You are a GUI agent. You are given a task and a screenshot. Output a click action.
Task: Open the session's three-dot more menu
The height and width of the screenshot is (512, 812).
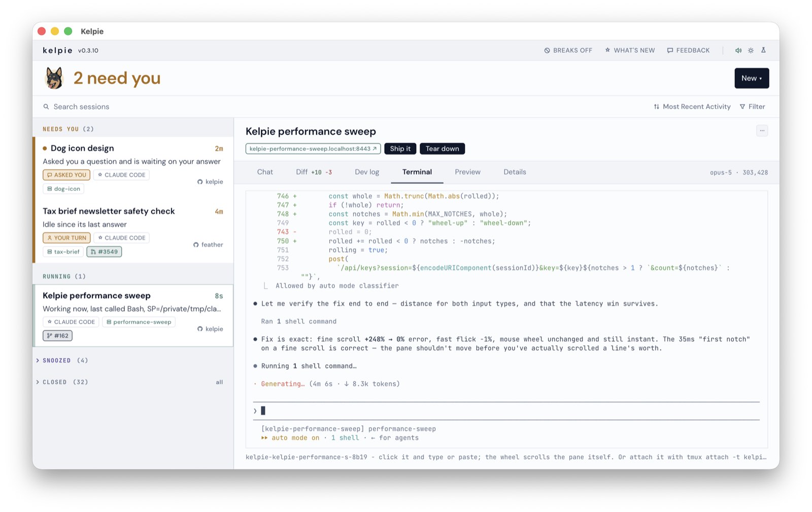tap(762, 131)
